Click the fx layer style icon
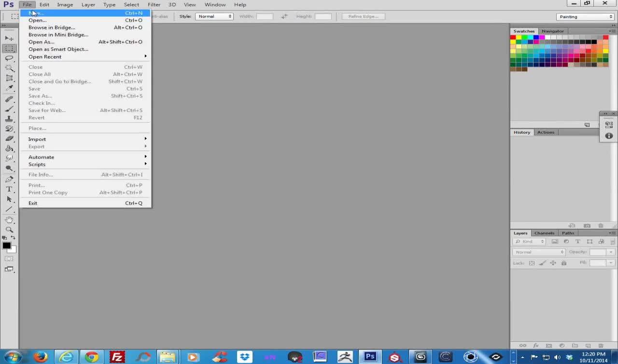This screenshot has width=618, height=364. click(x=536, y=346)
